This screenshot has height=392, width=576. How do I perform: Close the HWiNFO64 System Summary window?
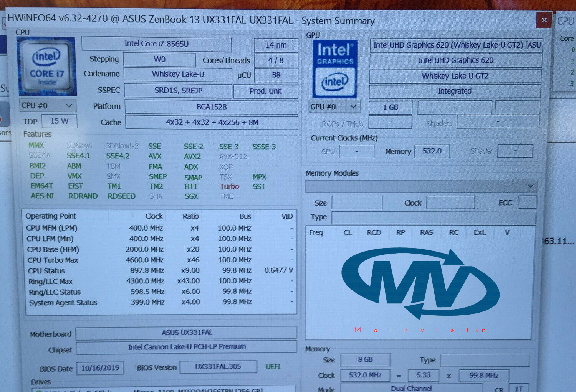(544, 20)
